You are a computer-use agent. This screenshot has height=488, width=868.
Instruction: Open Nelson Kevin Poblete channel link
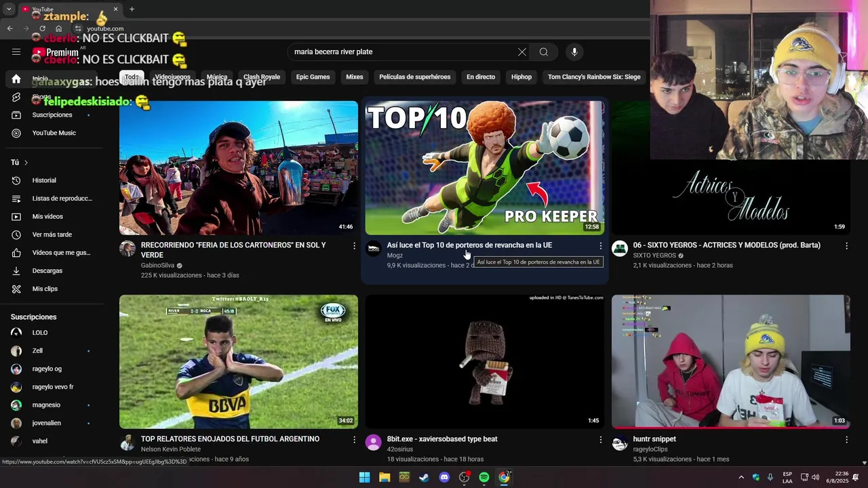pos(171,449)
